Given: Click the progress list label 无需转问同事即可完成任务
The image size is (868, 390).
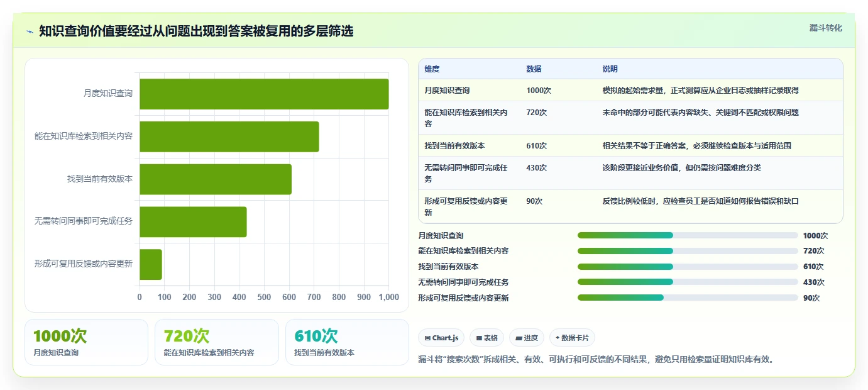Looking at the screenshot, I should 463,282.
